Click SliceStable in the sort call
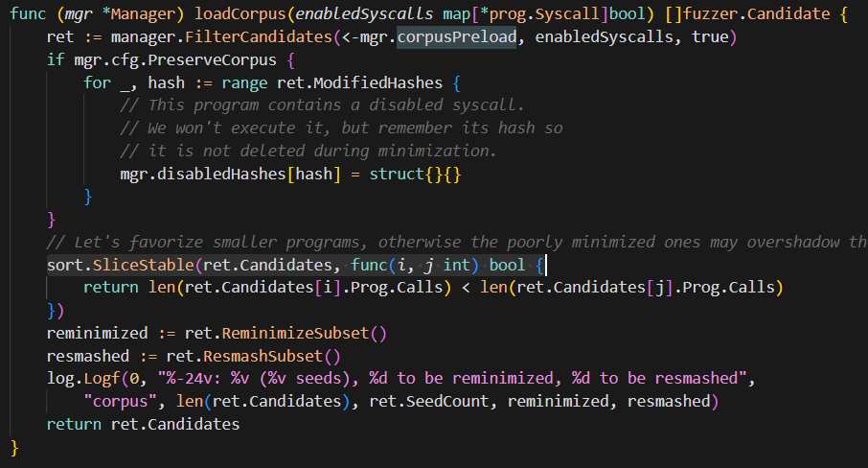The image size is (868, 468). click(x=143, y=265)
